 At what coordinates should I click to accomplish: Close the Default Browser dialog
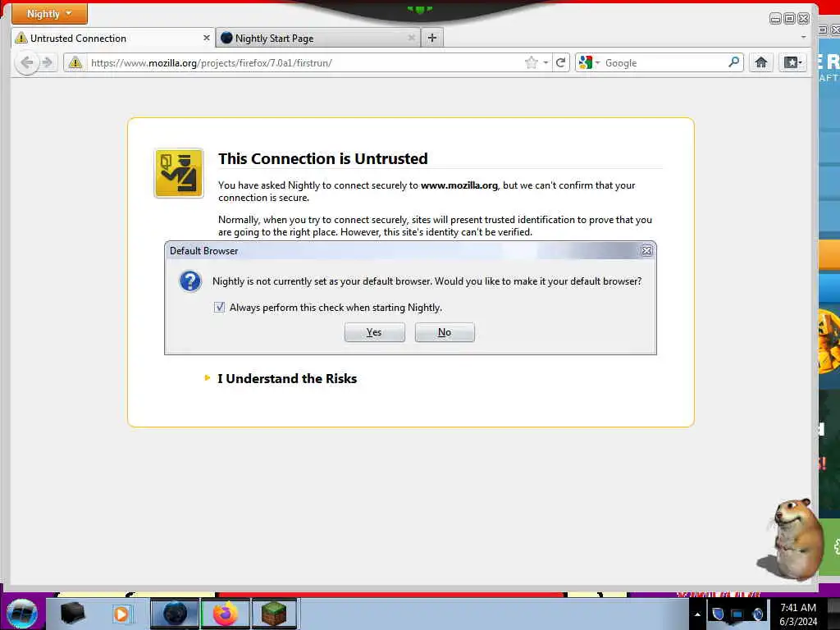646,251
